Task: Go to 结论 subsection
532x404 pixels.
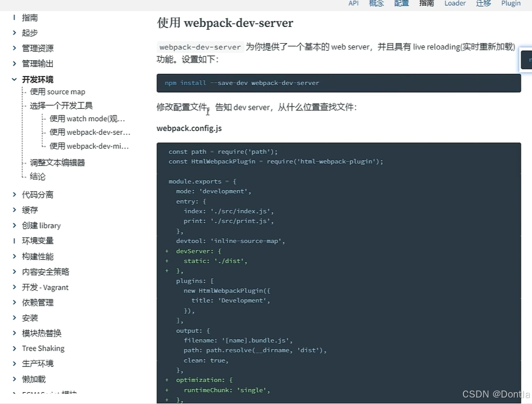Action: [x=37, y=176]
